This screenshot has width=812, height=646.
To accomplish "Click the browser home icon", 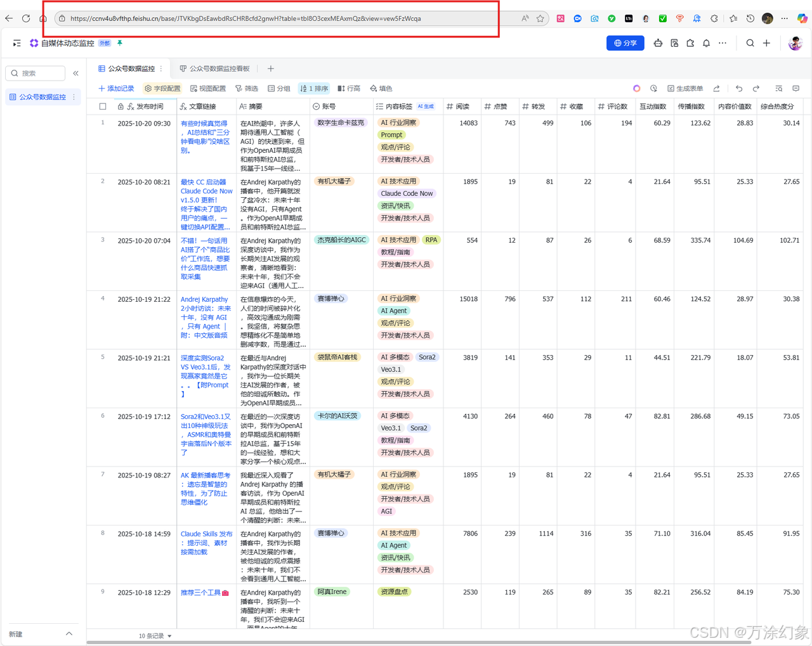I will (43, 18).
